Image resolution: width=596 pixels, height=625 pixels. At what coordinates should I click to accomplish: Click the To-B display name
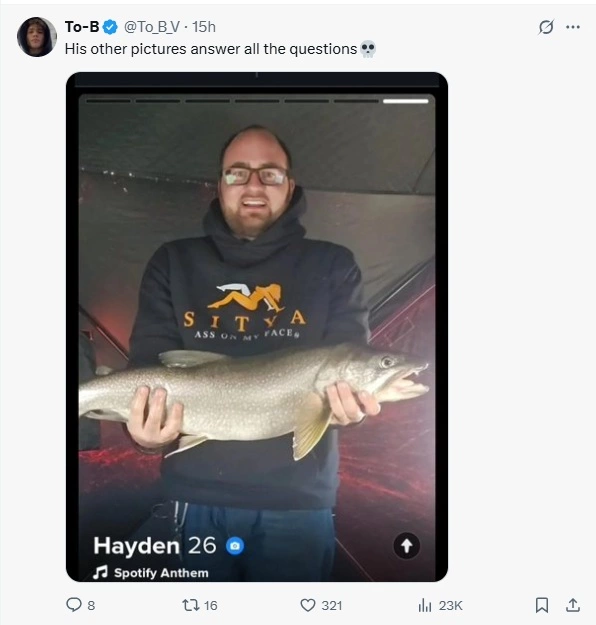pos(82,27)
